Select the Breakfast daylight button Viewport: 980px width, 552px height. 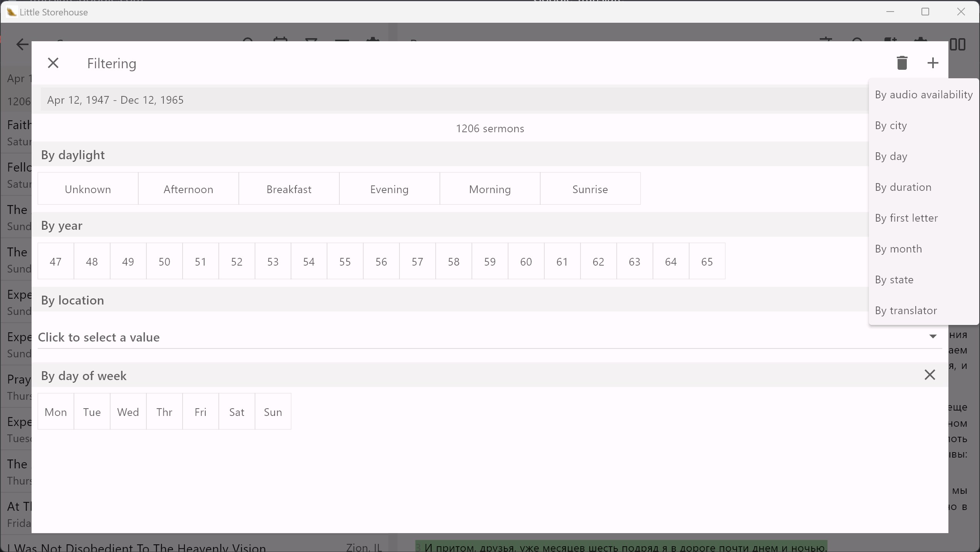[x=289, y=189]
